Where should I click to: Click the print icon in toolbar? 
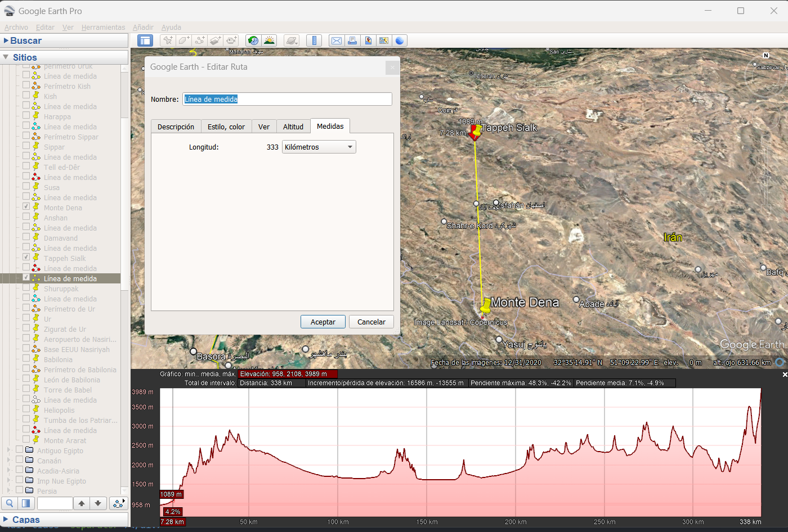[x=352, y=40]
